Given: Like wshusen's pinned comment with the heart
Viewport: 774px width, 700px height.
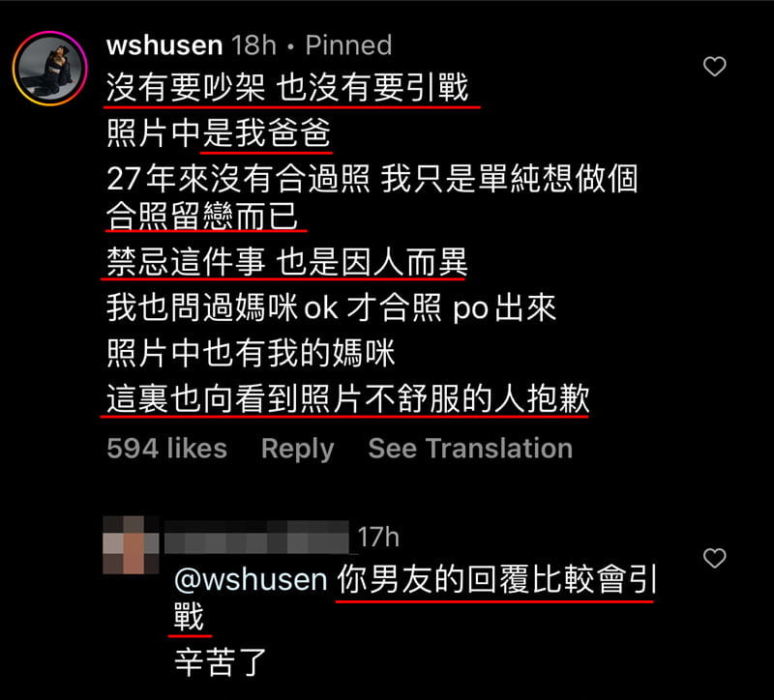Looking at the screenshot, I should 714,66.
